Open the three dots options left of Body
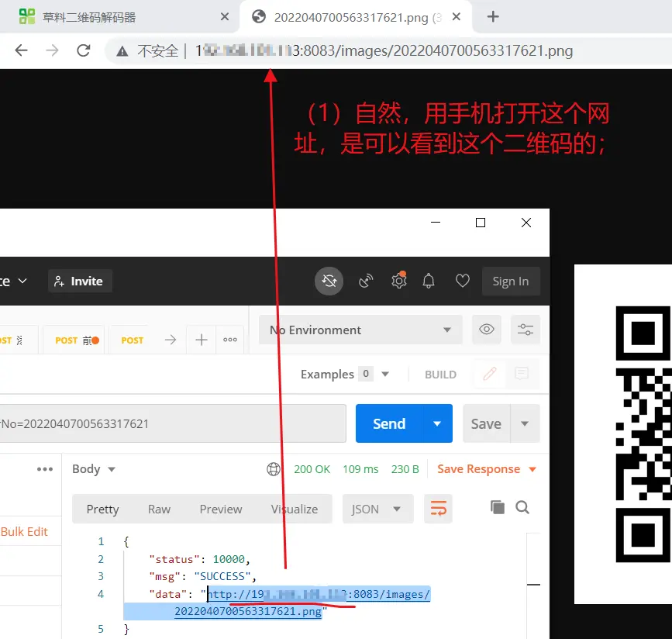Viewport: 672px width, 639px height. click(45, 468)
